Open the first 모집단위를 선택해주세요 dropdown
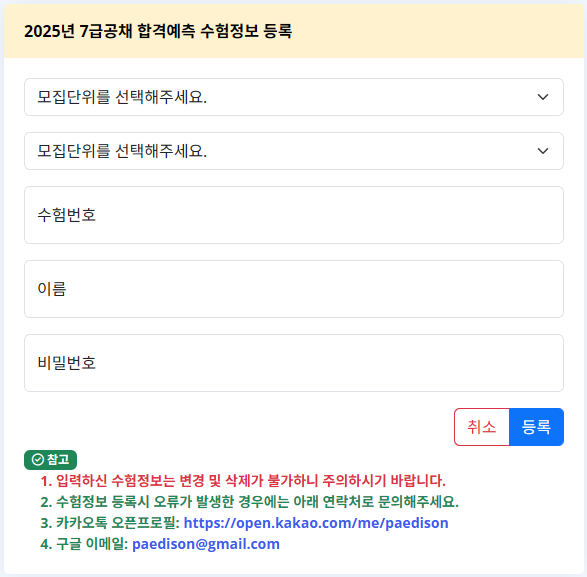 (294, 97)
